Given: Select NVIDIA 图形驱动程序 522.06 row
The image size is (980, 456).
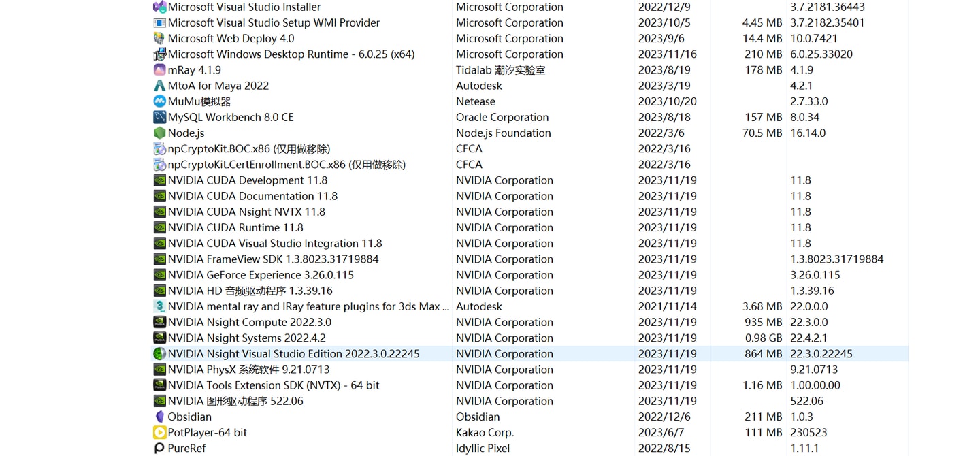Looking at the screenshot, I should pyautogui.click(x=529, y=401).
